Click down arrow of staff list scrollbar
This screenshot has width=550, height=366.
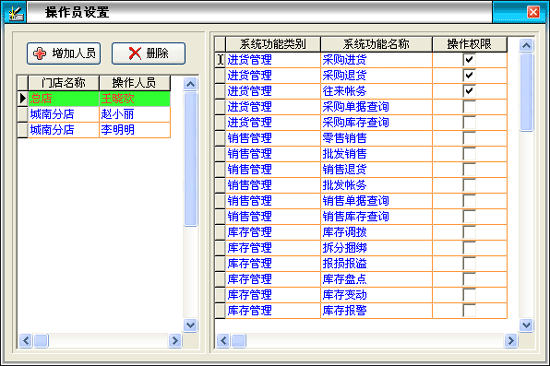tap(190, 325)
